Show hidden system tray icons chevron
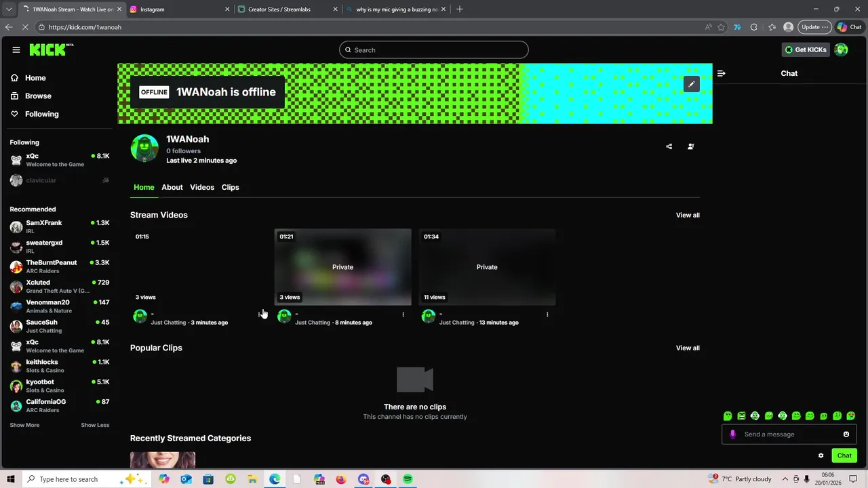 click(785, 479)
